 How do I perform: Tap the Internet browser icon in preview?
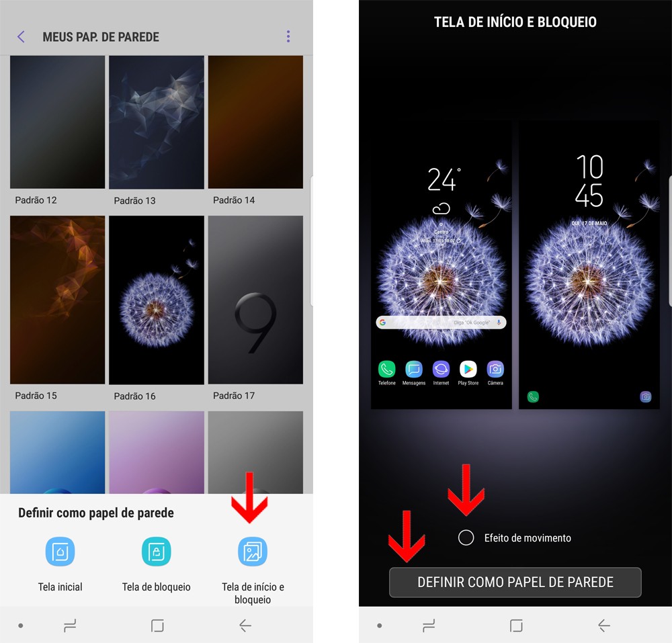(441, 369)
